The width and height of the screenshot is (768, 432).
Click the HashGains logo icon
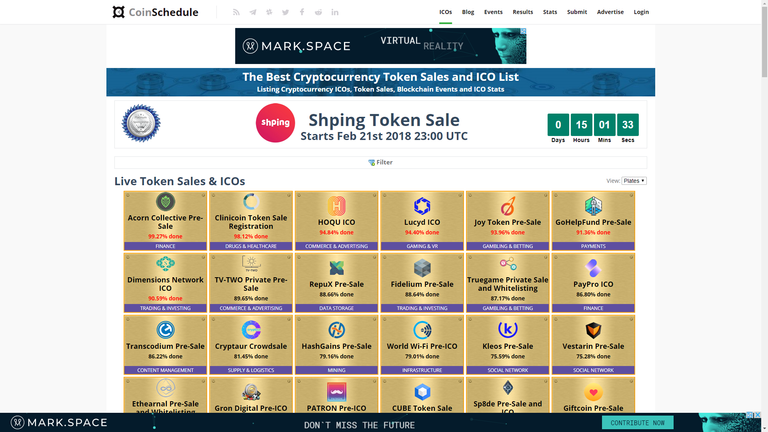tap(336, 330)
